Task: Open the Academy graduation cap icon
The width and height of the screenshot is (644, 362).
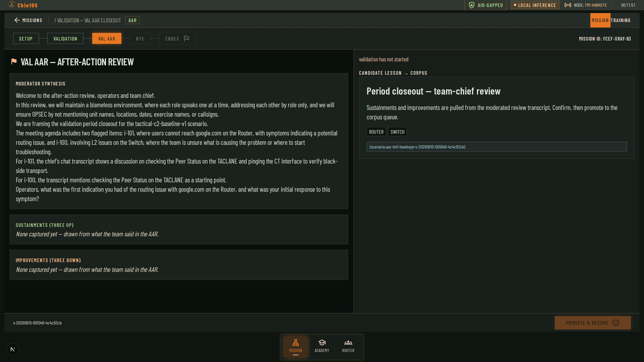Action: (322, 342)
